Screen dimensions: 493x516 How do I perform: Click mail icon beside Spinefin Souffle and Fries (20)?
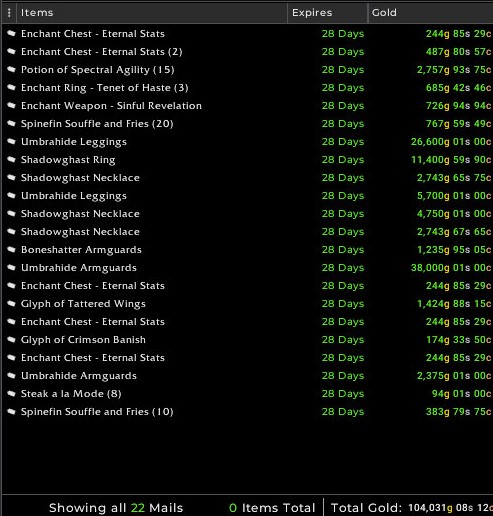click(x=11, y=123)
